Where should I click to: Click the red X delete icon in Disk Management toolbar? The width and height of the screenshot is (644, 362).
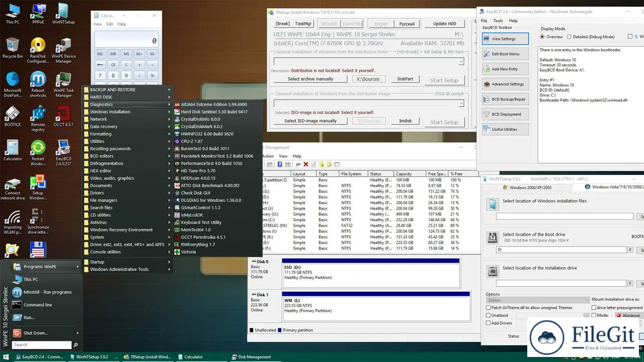tap(305, 164)
